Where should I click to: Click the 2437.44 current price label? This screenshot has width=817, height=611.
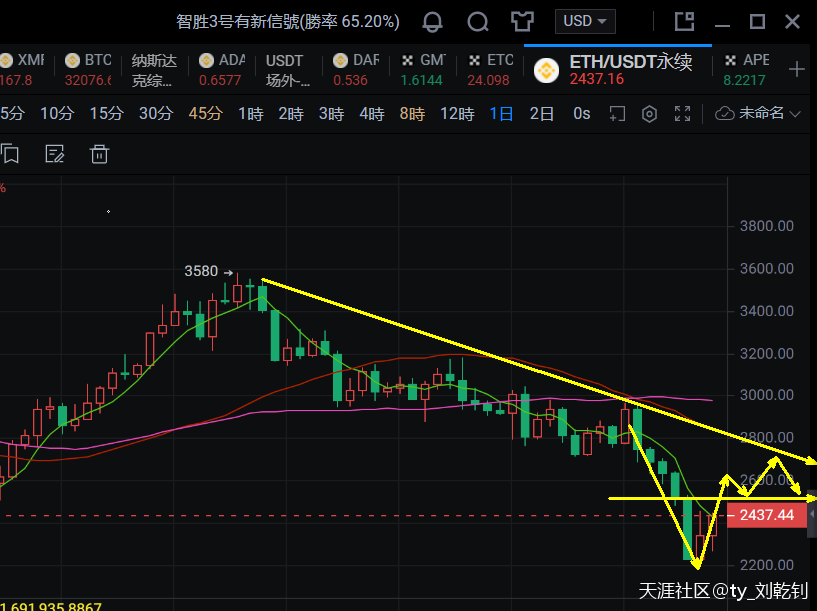coord(767,515)
